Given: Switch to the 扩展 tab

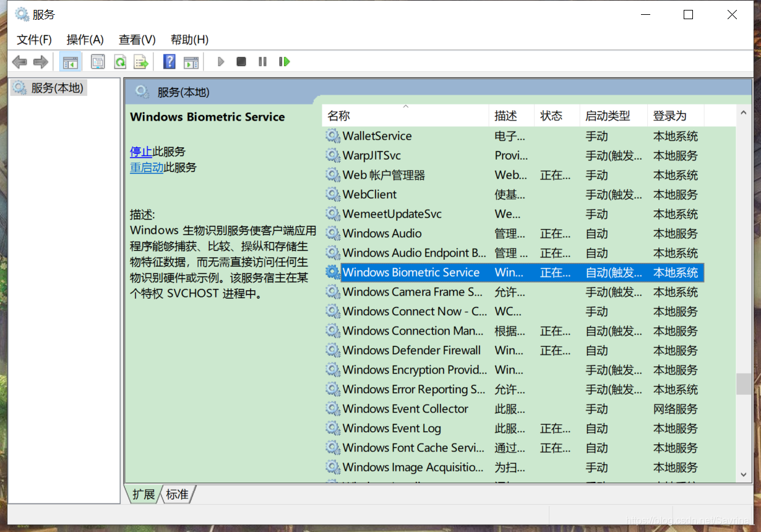Looking at the screenshot, I should click(x=144, y=494).
